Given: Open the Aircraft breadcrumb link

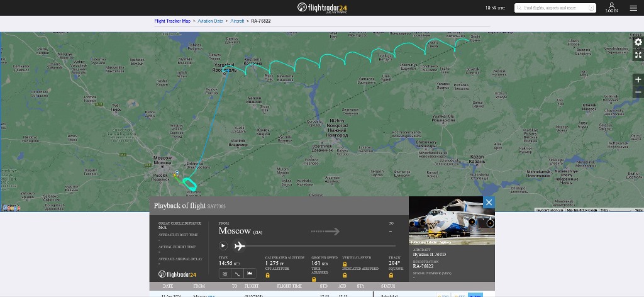Looking at the screenshot, I should point(237,21).
